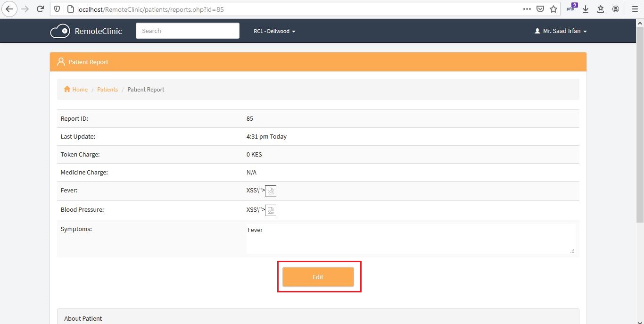Focus the Search input field
The image size is (644, 324).
coord(188,31)
